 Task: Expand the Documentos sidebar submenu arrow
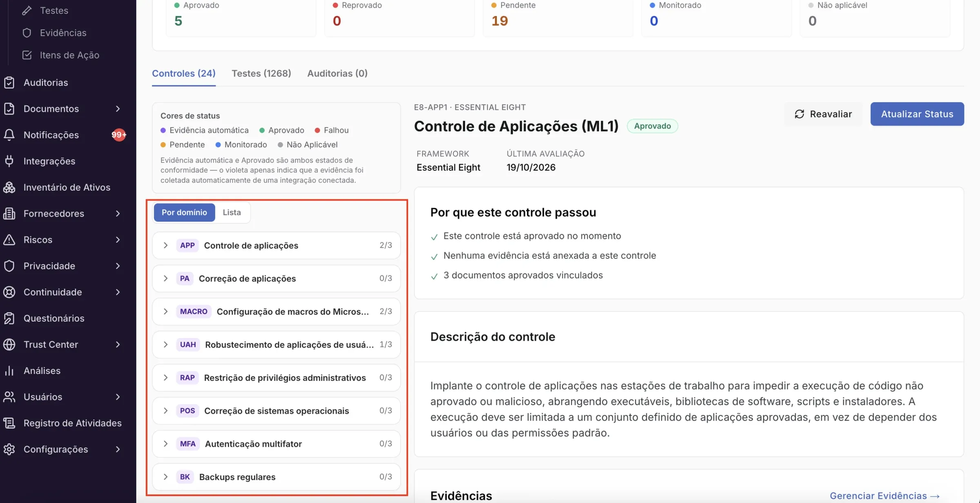click(118, 109)
